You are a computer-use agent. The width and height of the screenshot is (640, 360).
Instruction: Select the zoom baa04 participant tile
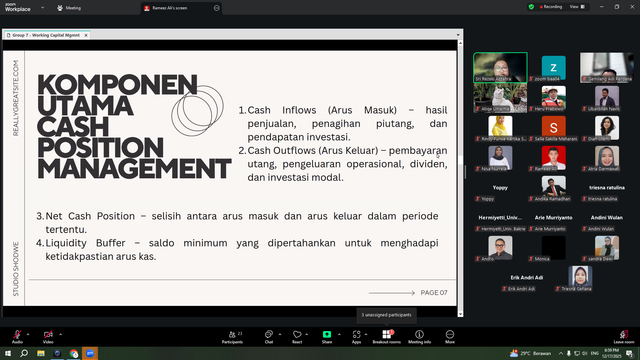(553, 68)
